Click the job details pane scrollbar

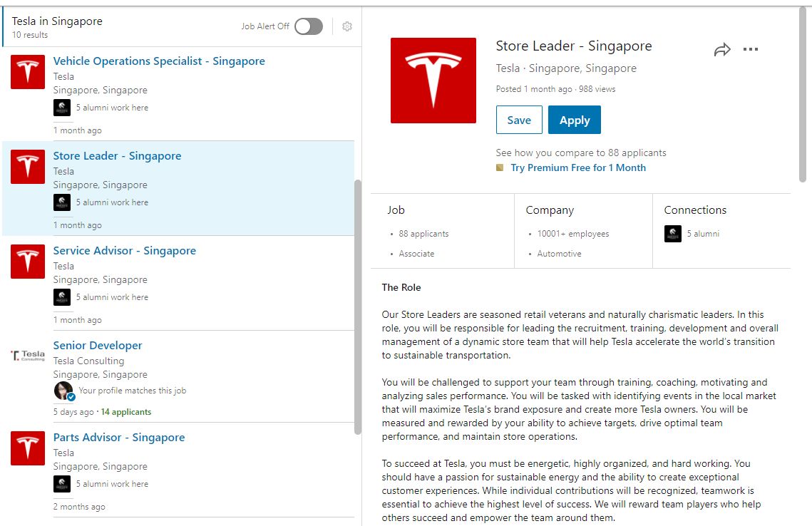pos(803,94)
